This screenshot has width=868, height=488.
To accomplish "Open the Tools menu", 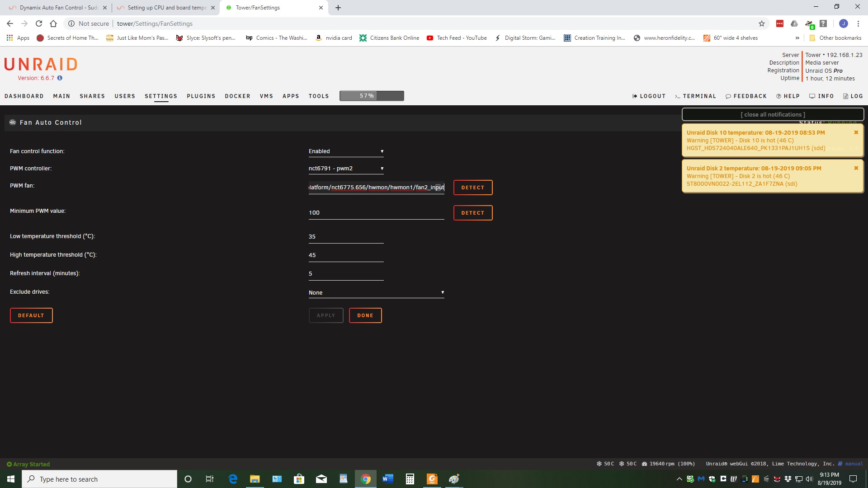I will pos(319,96).
